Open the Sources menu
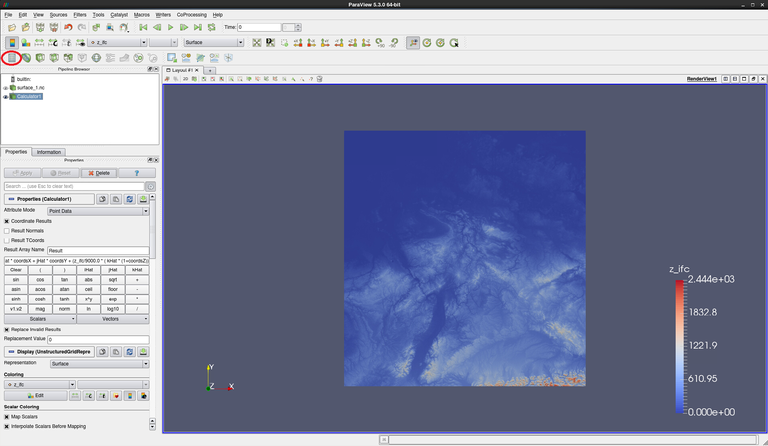Screen dimensions: 768x446 click(58, 15)
